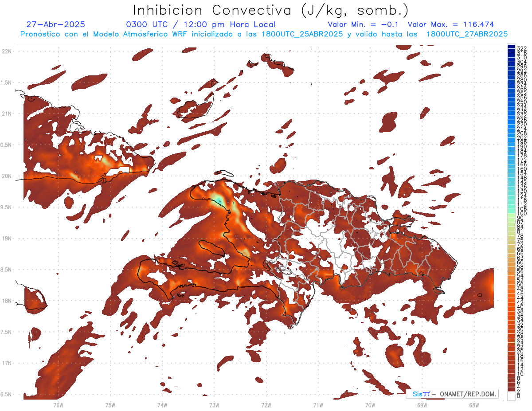Click the color scale value 322
The width and height of the screenshot is (532, 411).
(x=521, y=48)
